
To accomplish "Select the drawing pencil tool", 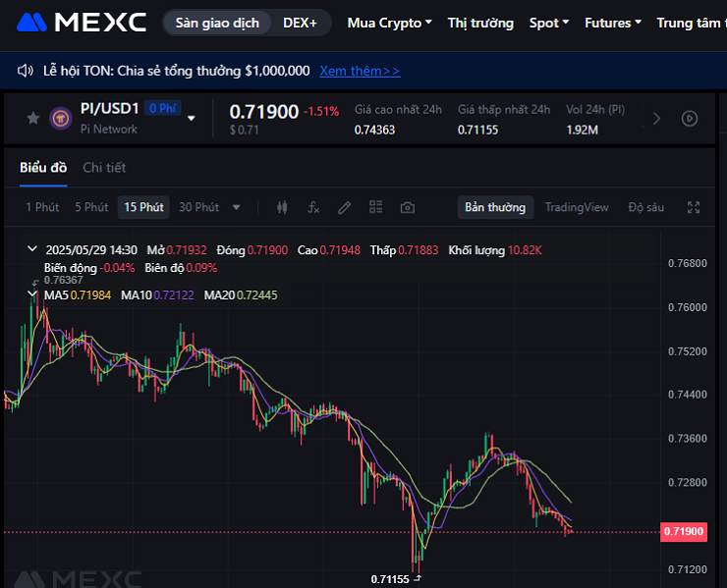I will 345,207.
